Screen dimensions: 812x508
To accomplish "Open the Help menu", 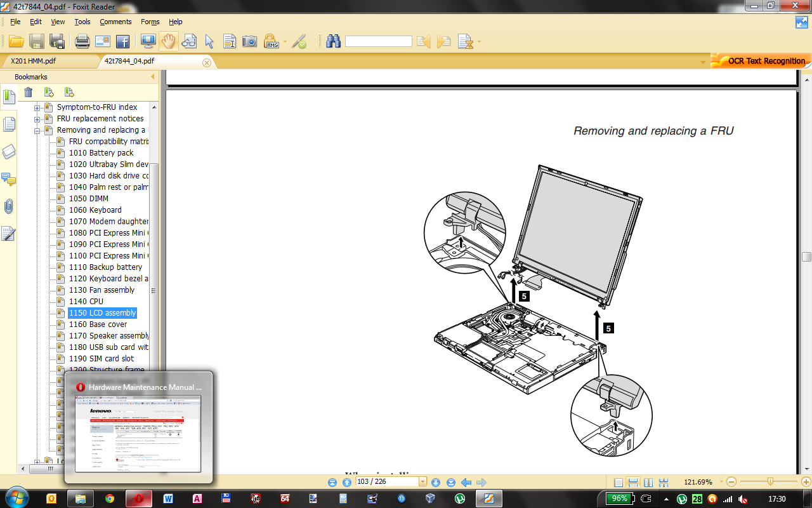I will point(176,22).
